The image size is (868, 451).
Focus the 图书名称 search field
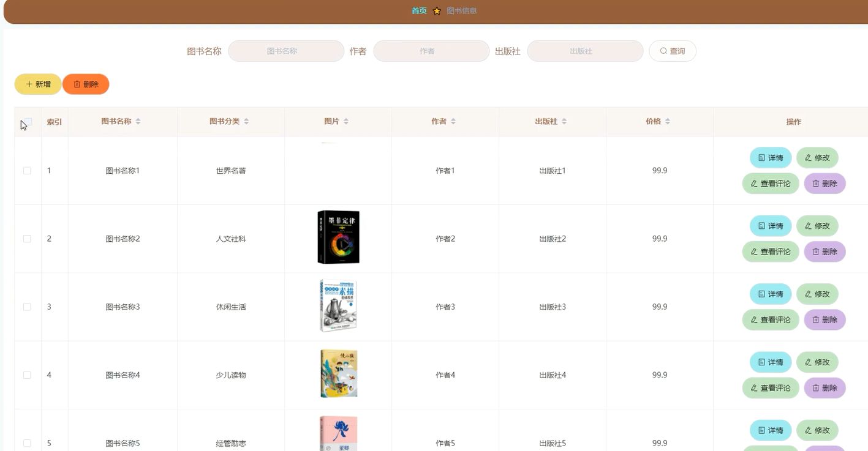[x=286, y=51]
